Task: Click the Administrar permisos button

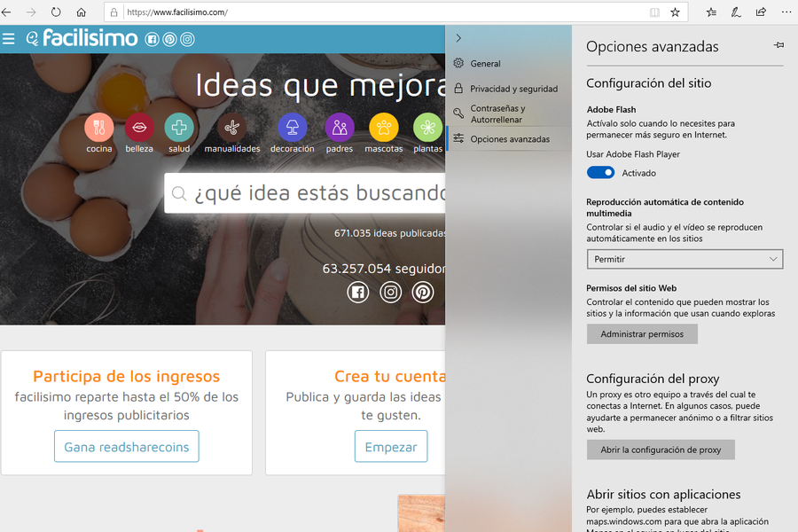Action: click(642, 334)
